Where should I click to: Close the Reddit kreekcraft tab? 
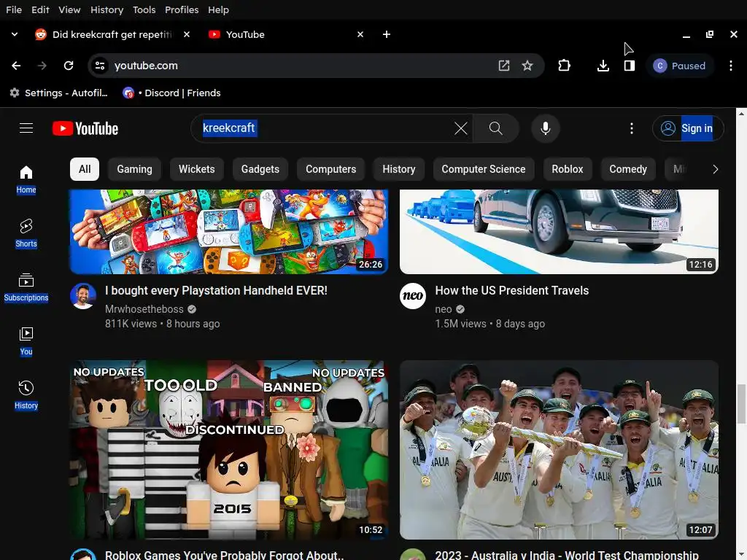tap(187, 34)
